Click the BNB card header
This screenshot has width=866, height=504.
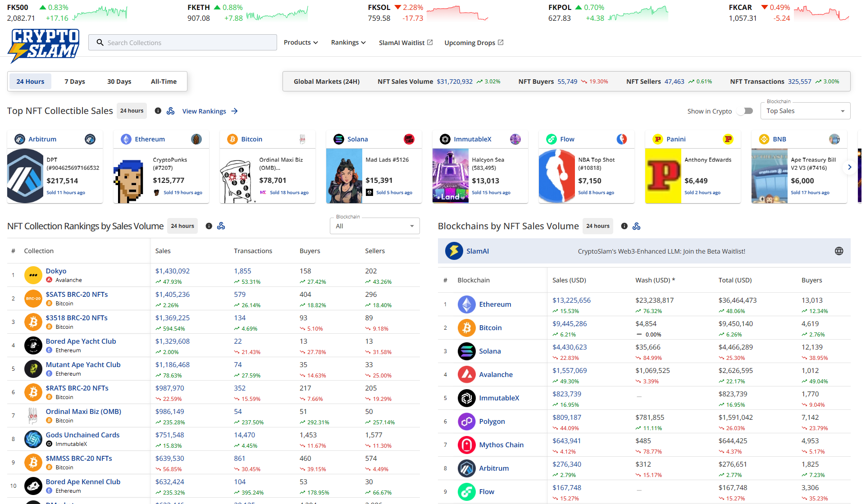click(799, 139)
